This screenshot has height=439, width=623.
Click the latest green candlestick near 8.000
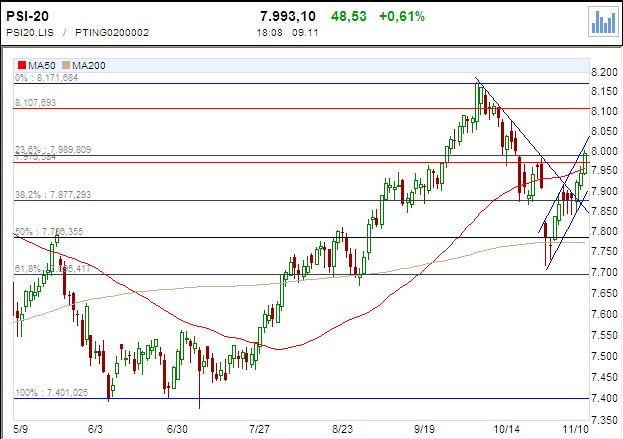pos(585,163)
